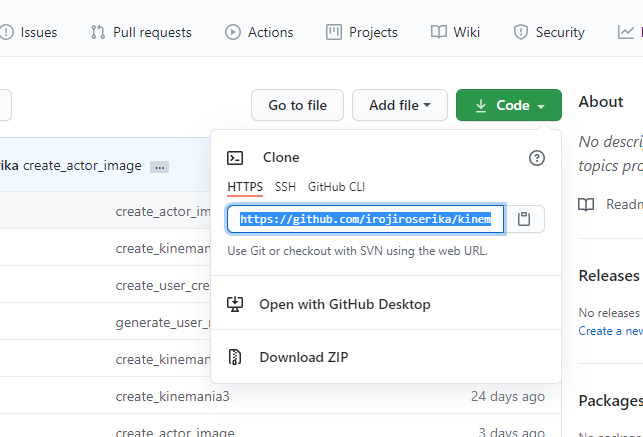The height and width of the screenshot is (437, 643).
Task: Collapse the green Code dropdown
Action: point(509,105)
